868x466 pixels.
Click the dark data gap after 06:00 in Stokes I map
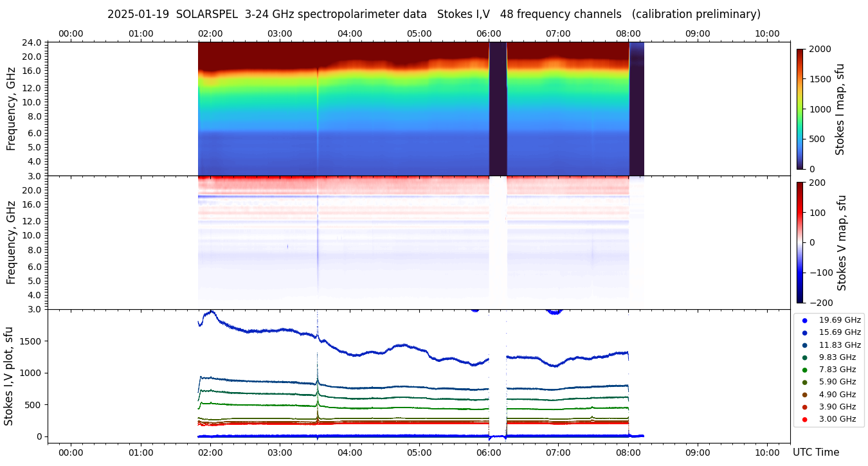tap(498, 109)
